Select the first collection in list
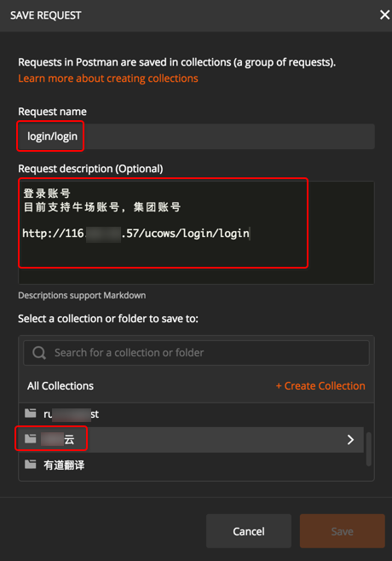Image resolution: width=392 pixels, height=561 pixels. (x=192, y=414)
